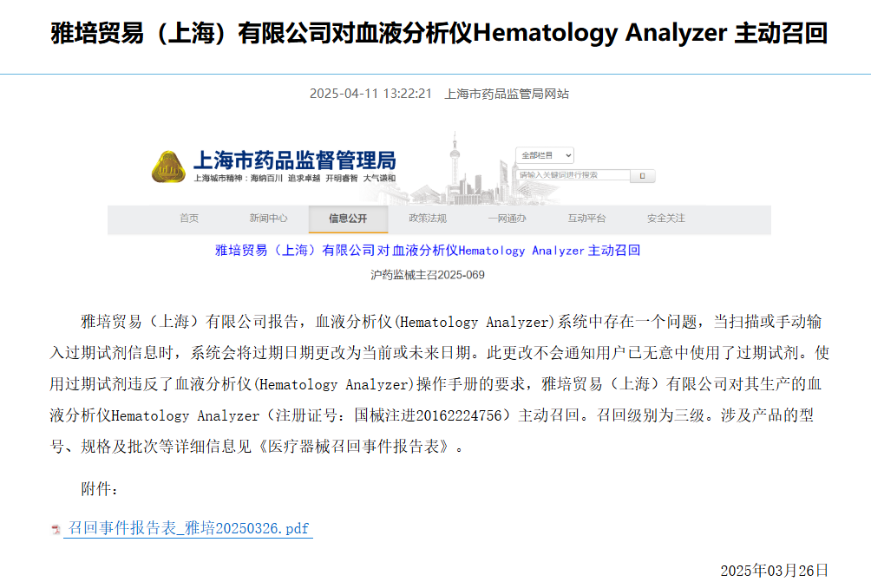The image size is (871, 588).
Task: Open the 互动平台 navigation tab
Action: pos(586,219)
